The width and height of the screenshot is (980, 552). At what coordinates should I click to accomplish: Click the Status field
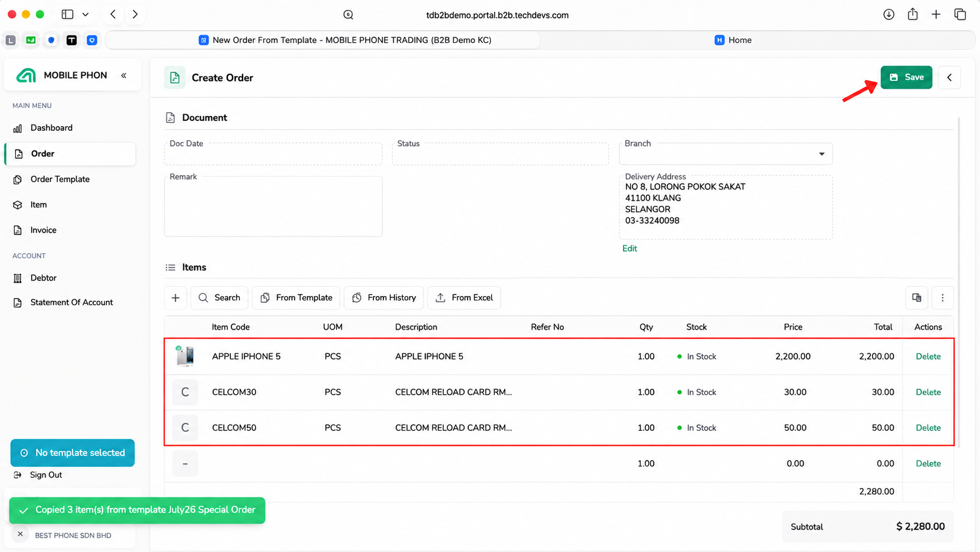(x=501, y=154)
